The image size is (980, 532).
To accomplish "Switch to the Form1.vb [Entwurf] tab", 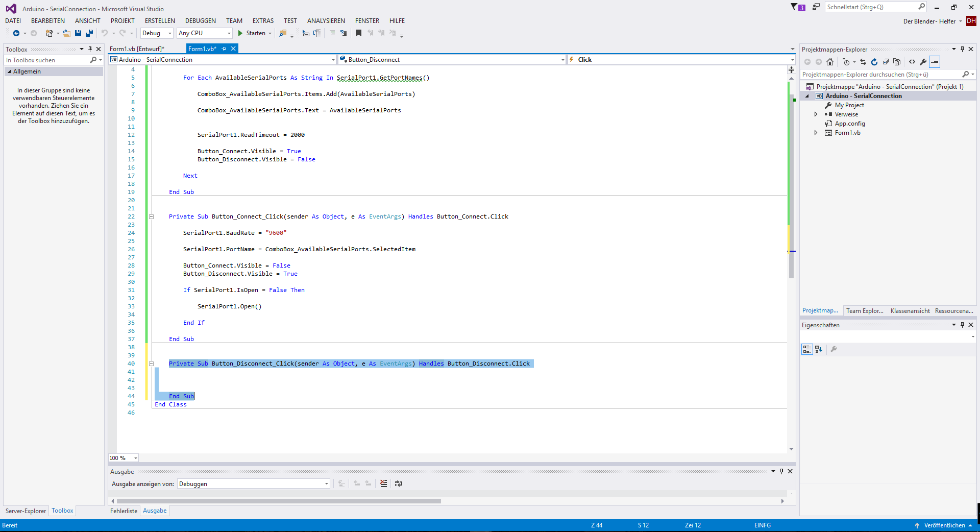I will 138,49.
